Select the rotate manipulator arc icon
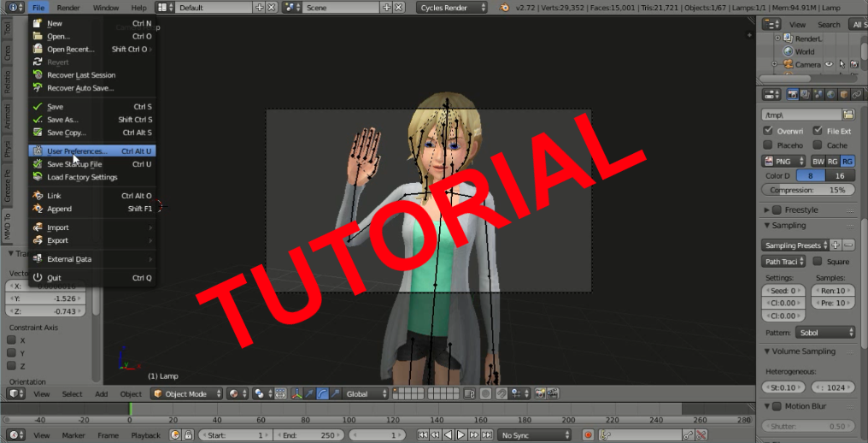868x443 pixels. (323, 393)
